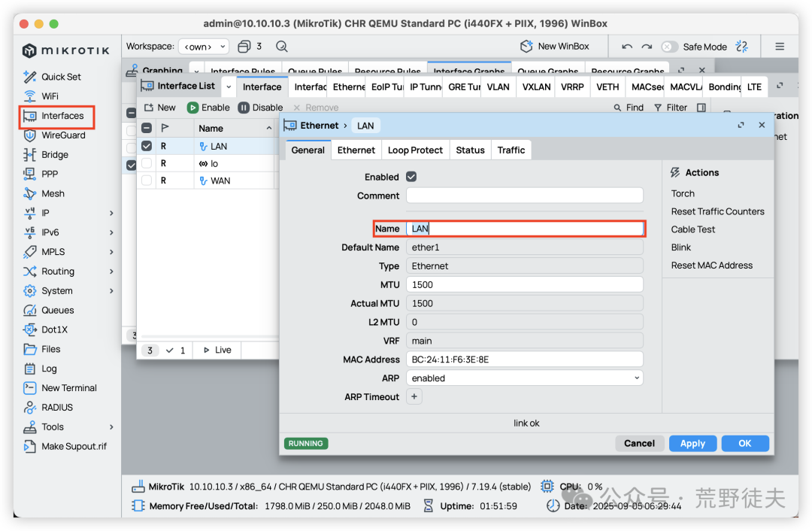Open the Bridge menu item

[x=46, y=154]
